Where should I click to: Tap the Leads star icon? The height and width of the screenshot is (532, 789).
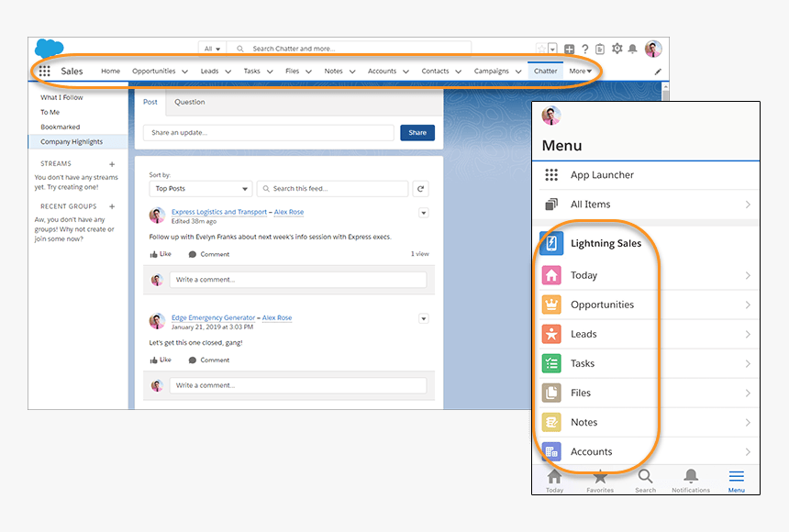tap(551, 334)
